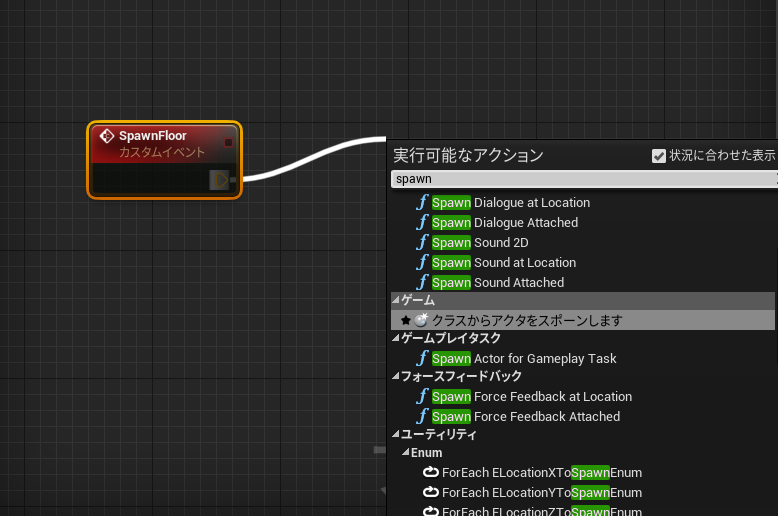Screen dimensions: 778x516
Task: Click SpawnFloor delegate output pin
Action: pos(228,142)
